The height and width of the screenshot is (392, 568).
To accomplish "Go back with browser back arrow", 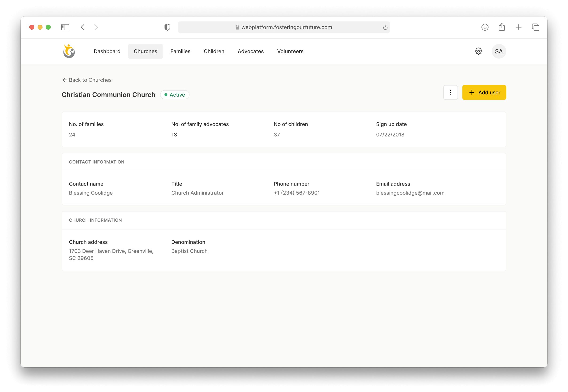I will tap(83, 27).
